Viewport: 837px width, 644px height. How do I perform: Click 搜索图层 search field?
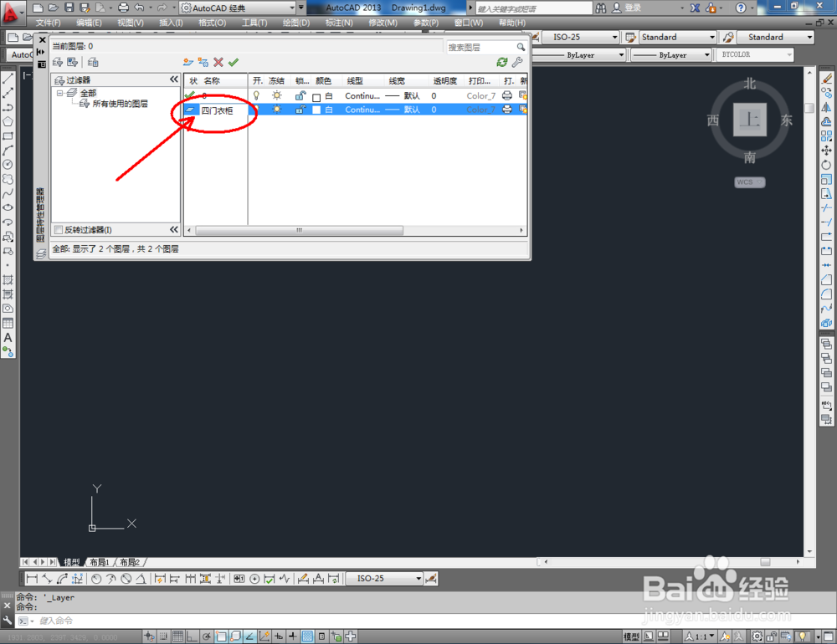pos(481,48)
